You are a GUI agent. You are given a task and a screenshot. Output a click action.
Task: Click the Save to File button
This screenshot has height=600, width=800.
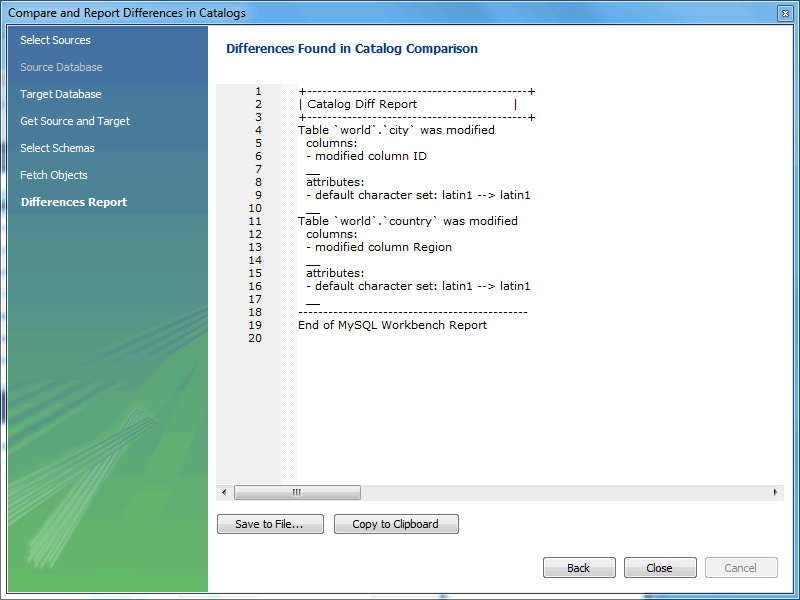click(270, 524)
